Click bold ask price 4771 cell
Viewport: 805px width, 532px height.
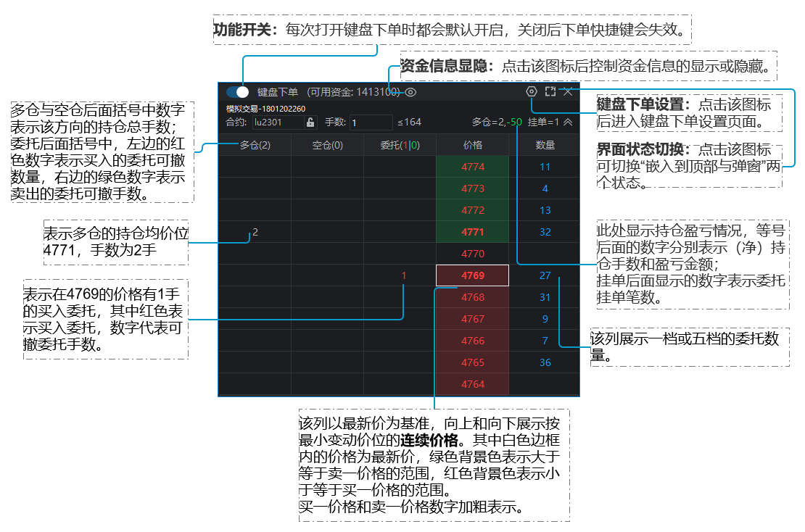coord(472,232)
